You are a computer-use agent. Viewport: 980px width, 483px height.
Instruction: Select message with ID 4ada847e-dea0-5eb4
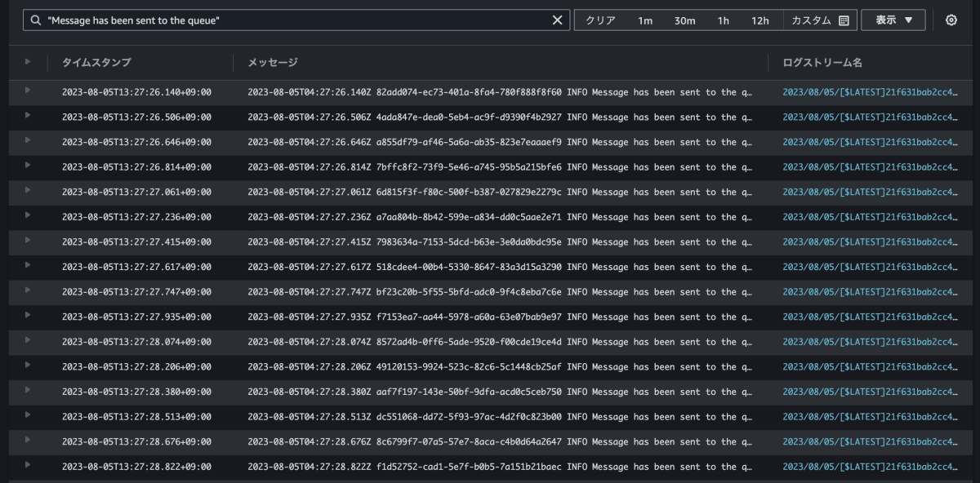(500, 117)
